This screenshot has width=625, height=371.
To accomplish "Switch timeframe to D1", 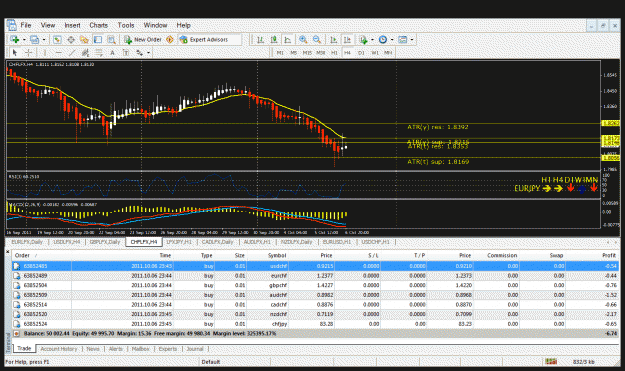I will tap(361, 53).
